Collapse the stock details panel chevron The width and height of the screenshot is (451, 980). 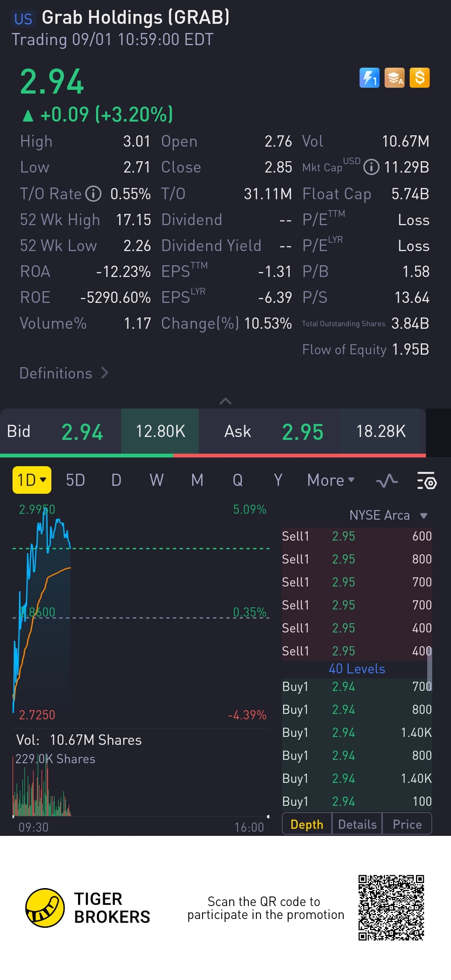225,401
